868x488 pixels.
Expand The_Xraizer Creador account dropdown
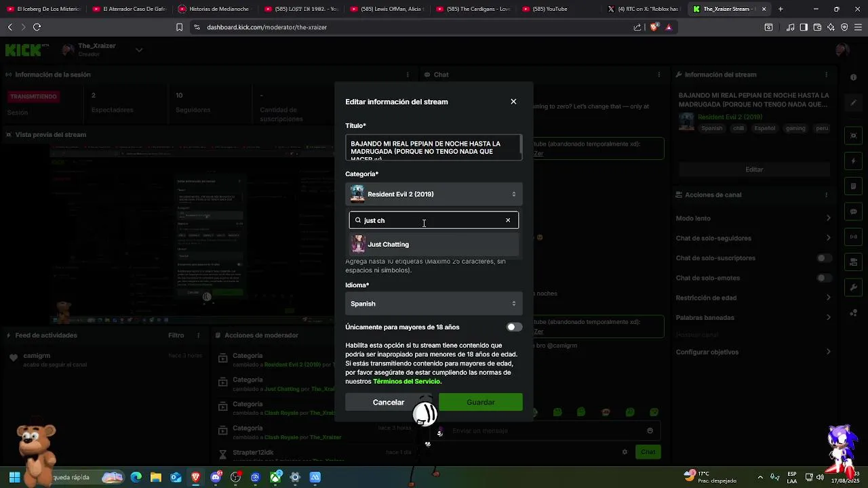[139, 49]
